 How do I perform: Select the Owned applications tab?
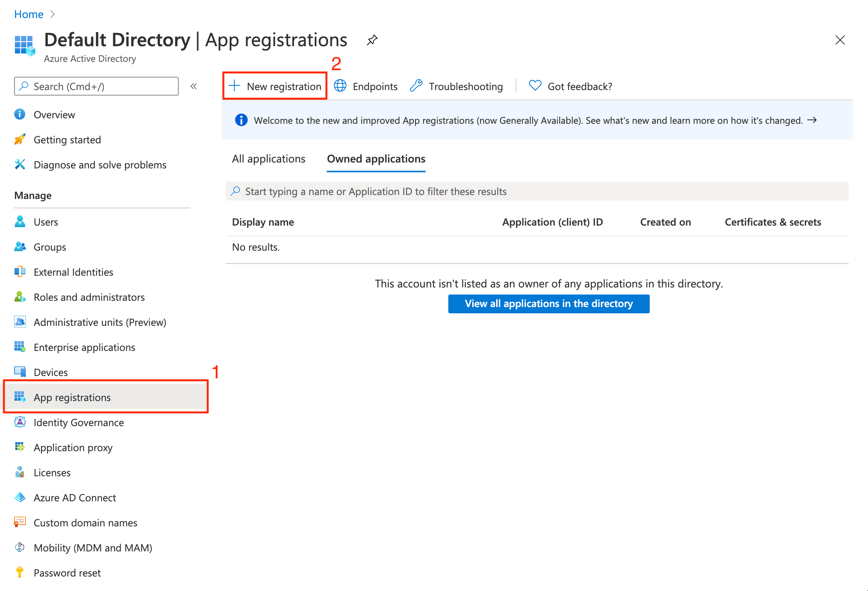point(376,159)
